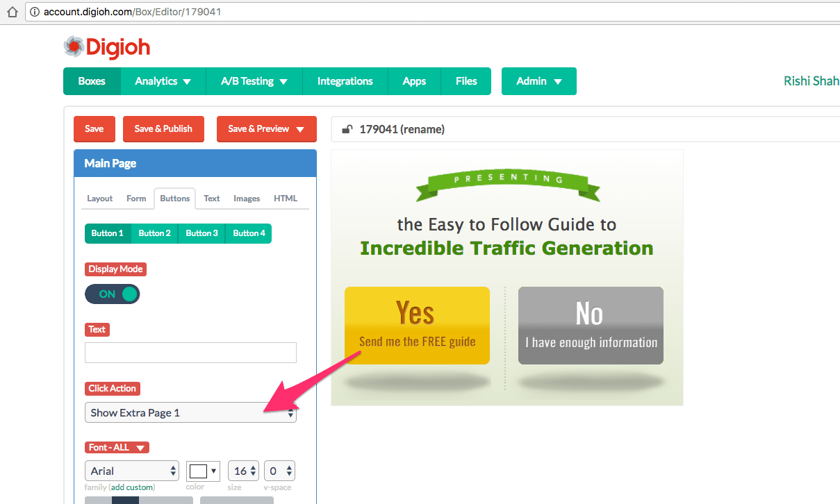Click the Click Action label
This screenshot has height=504, width=840.
[113, 388]
